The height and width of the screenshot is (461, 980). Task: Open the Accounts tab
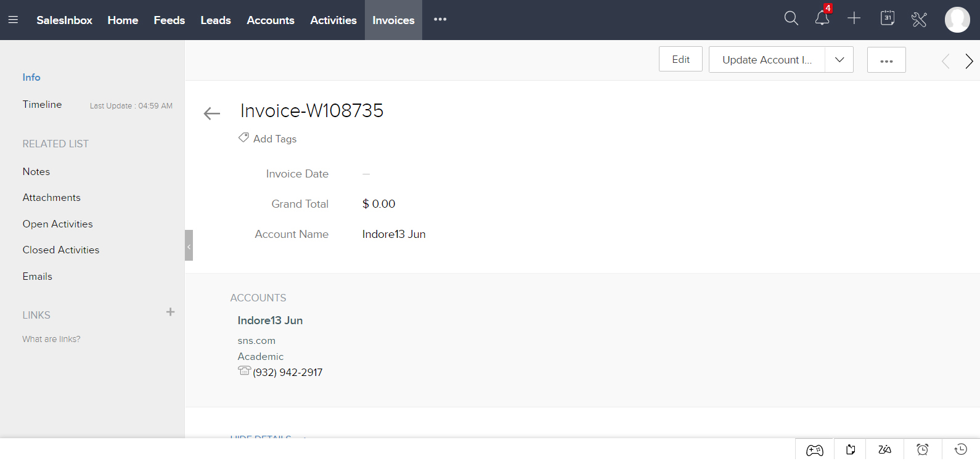(x=271, y=20)
